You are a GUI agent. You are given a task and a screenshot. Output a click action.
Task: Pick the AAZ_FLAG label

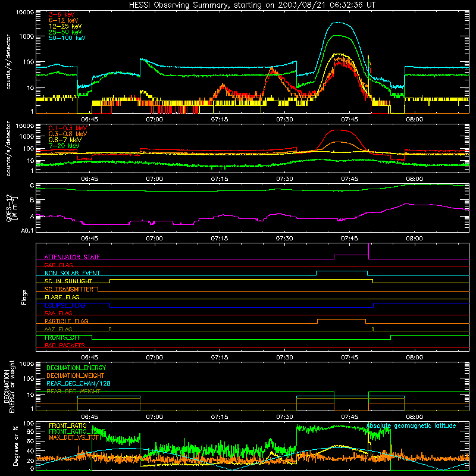click(58, 330)
